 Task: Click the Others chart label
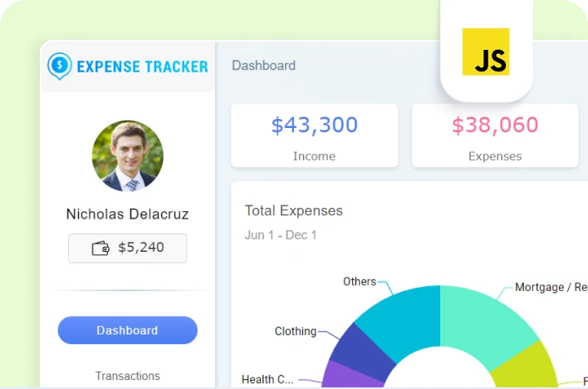click(x=360, y=282)
